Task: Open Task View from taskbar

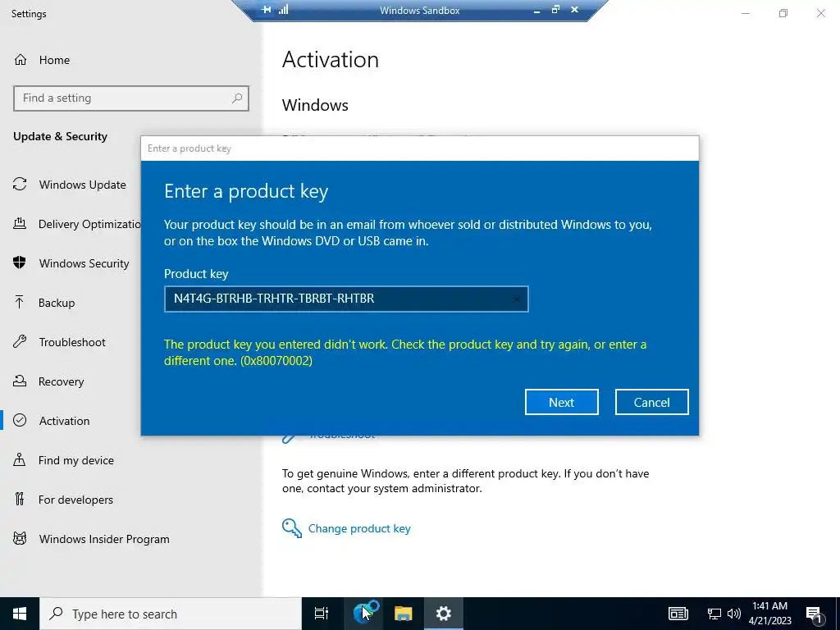Action: coord(322,614)
